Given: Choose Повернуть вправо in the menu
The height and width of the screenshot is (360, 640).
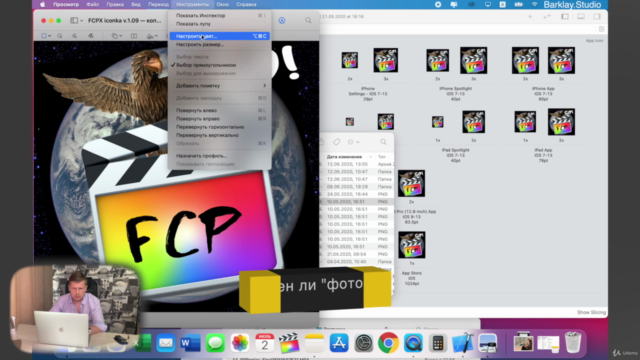Looking at the screenshot, I should pos(220,118).
